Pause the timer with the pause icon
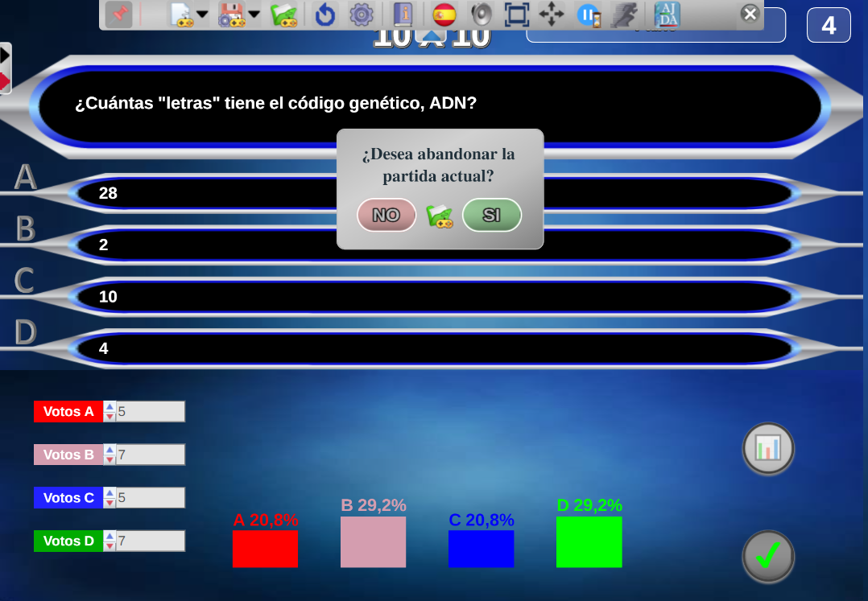Viewport: 868px width, 601px height. tap(589, 14)
